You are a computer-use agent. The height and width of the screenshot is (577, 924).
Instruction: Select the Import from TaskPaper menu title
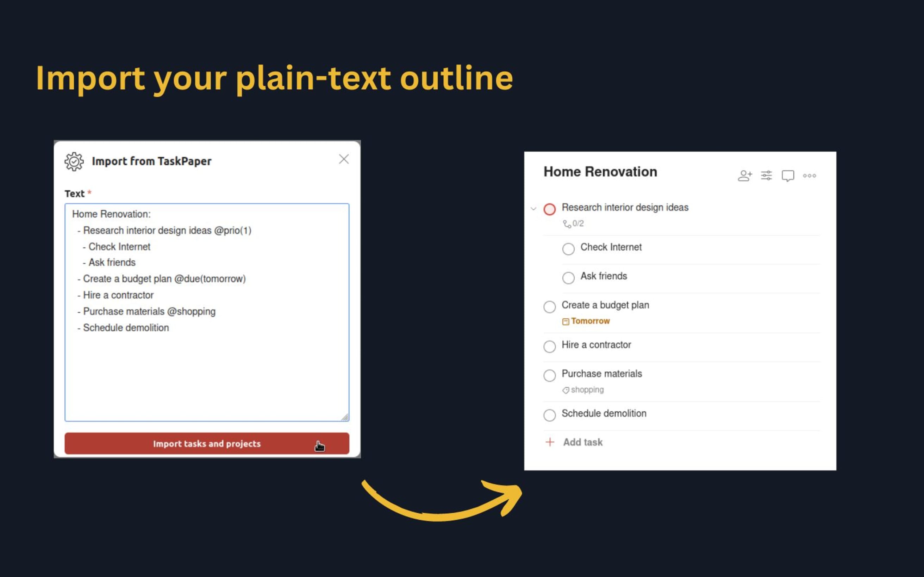click(152, 161)
